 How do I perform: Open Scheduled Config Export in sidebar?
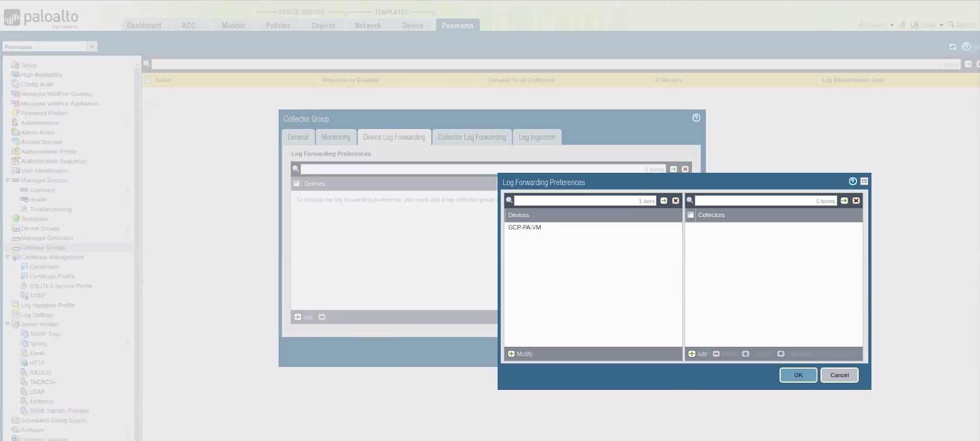pyautogui.click(x=53, y=420)
